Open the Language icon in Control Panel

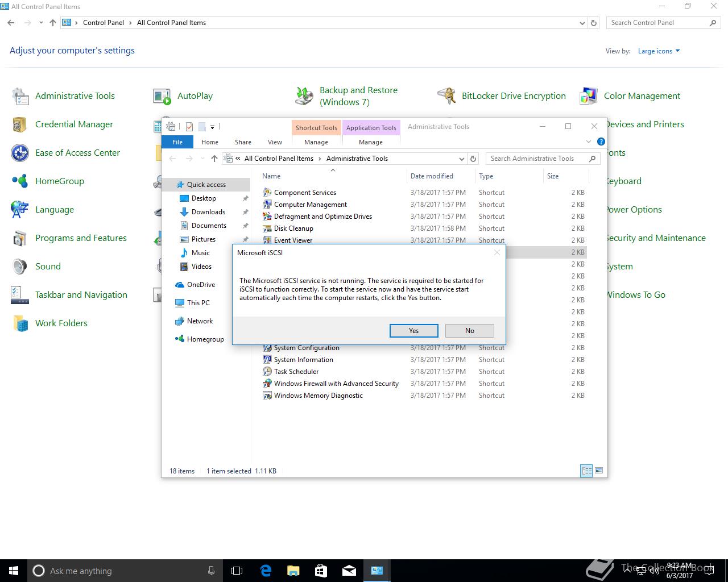point(20,210)
